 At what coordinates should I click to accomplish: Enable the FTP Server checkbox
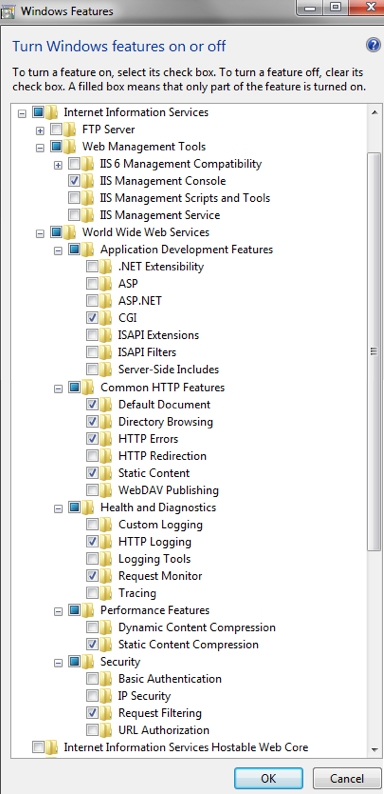pyautogui.click(x=56, y=129)
